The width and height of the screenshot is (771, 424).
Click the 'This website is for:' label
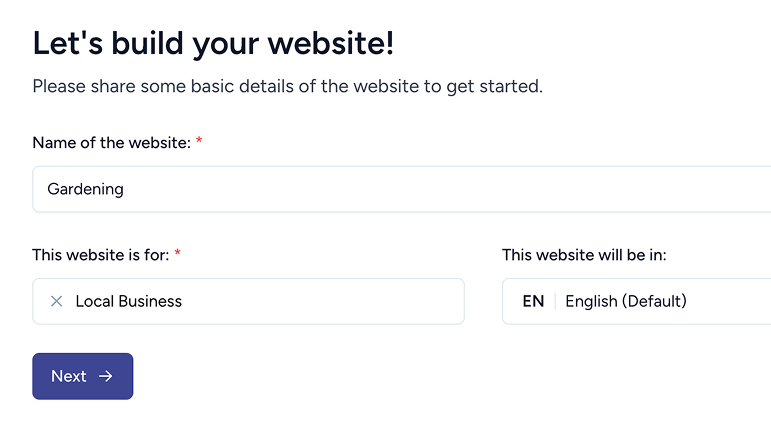point(101,255)
